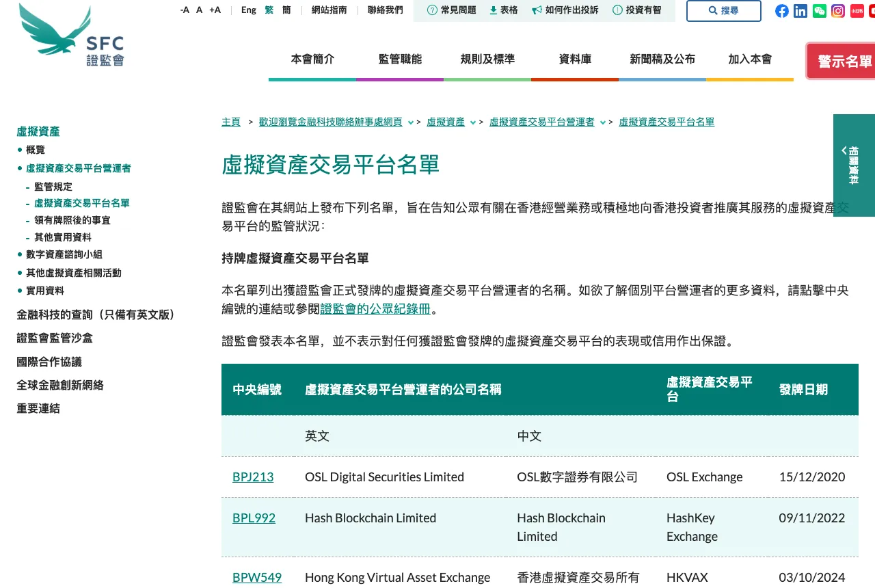
Task: Open the 本會簡介 menu
Action: coord(312,59)
